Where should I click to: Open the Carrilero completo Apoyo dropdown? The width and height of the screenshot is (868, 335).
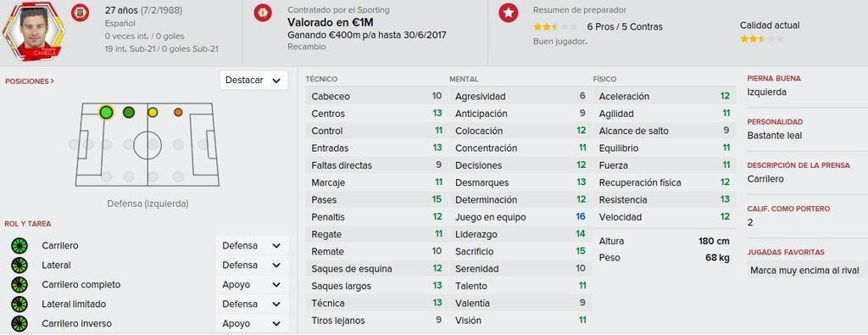(252, 285)
